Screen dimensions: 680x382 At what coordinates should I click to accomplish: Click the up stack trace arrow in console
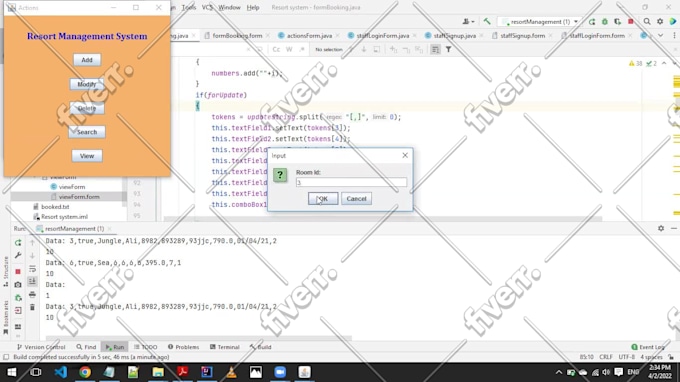point(33,243)
